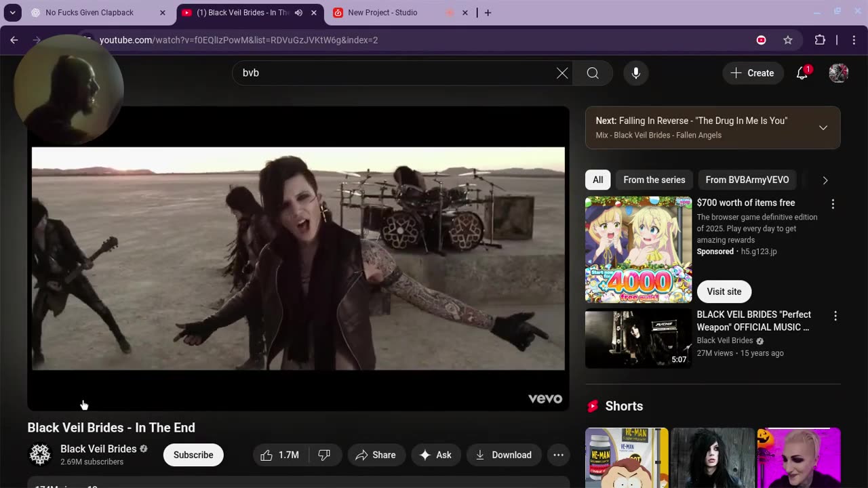The height and width of the screenshot is (488, 868).
Task: Open YouTube notifications bell
Action: click(x=802, y=73)
